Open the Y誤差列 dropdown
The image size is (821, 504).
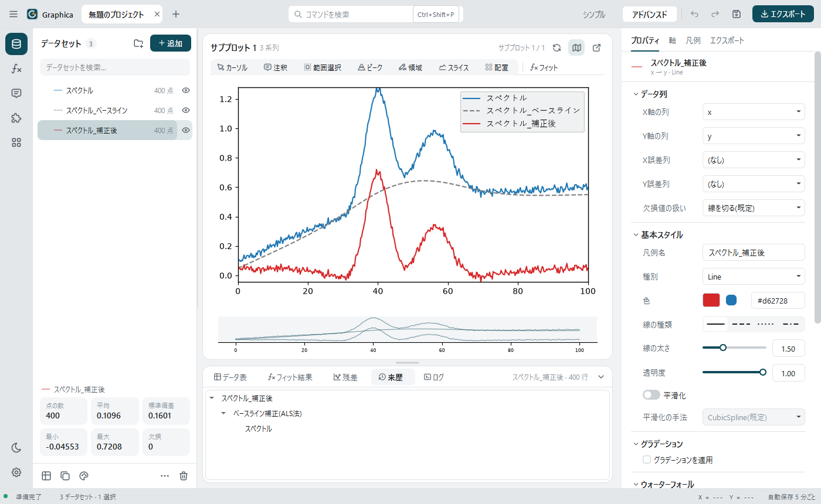(x=754, y=183)
